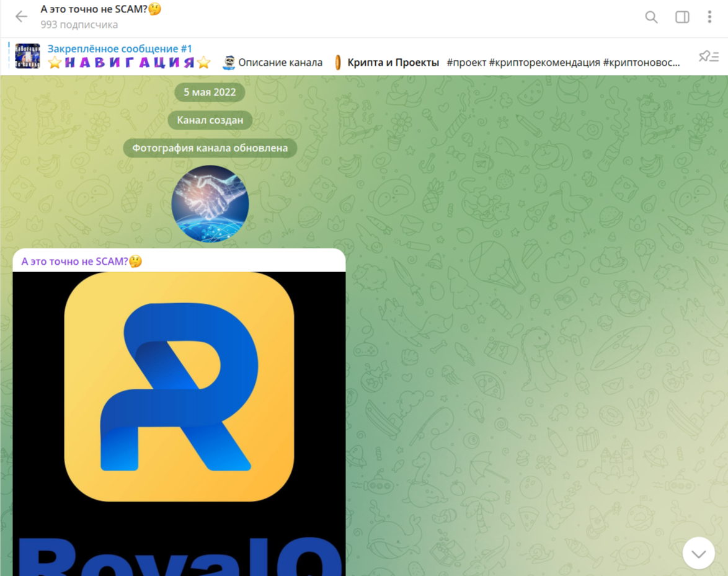Viewport: 728px width, 576px height.
Task: Open the round handshake channel photo
Action: click(x=210, y=204)
